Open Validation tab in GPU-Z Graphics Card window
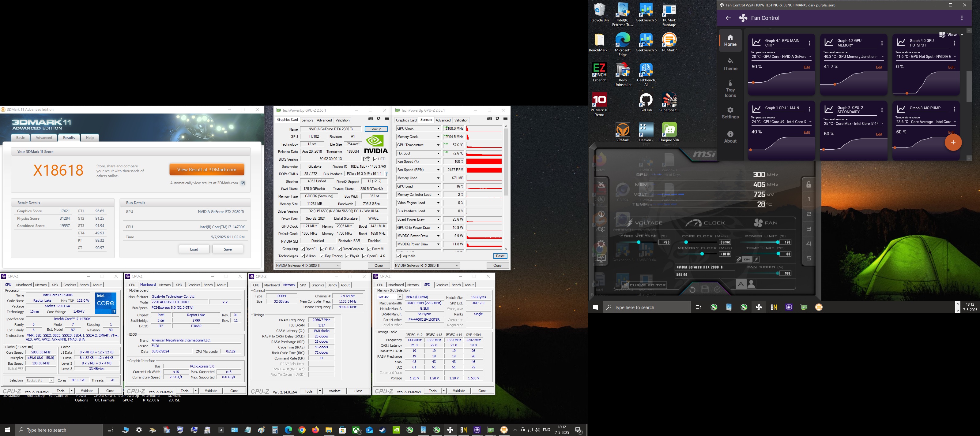 click(342, 120)
